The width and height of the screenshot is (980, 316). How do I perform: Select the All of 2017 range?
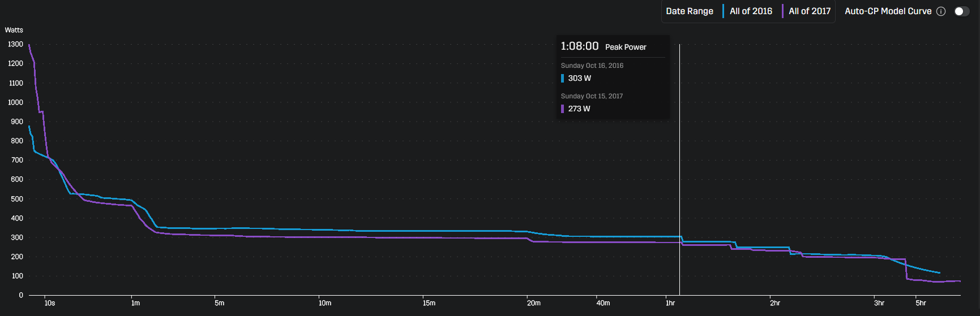click(x=809, y=11)
